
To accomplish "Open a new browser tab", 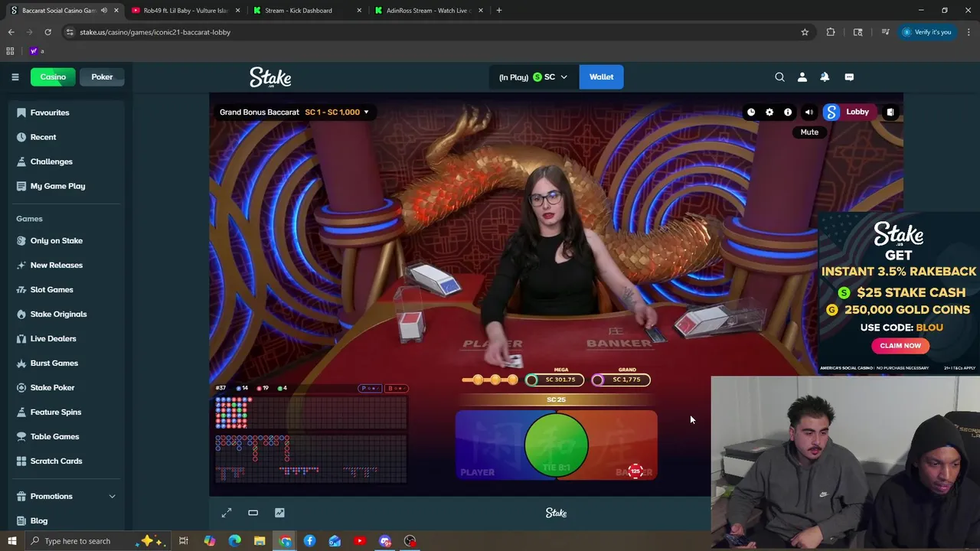I will coord(498,10).
